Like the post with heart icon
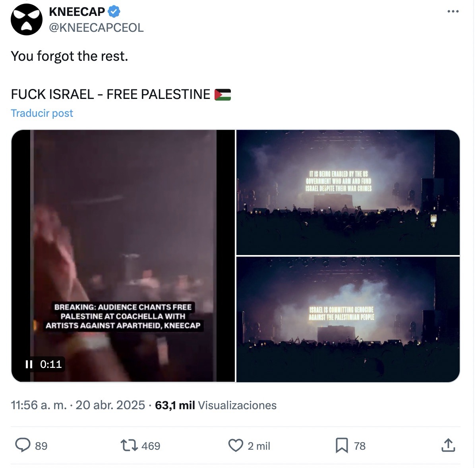Screen dimensions: 476x468 (236, 445)
